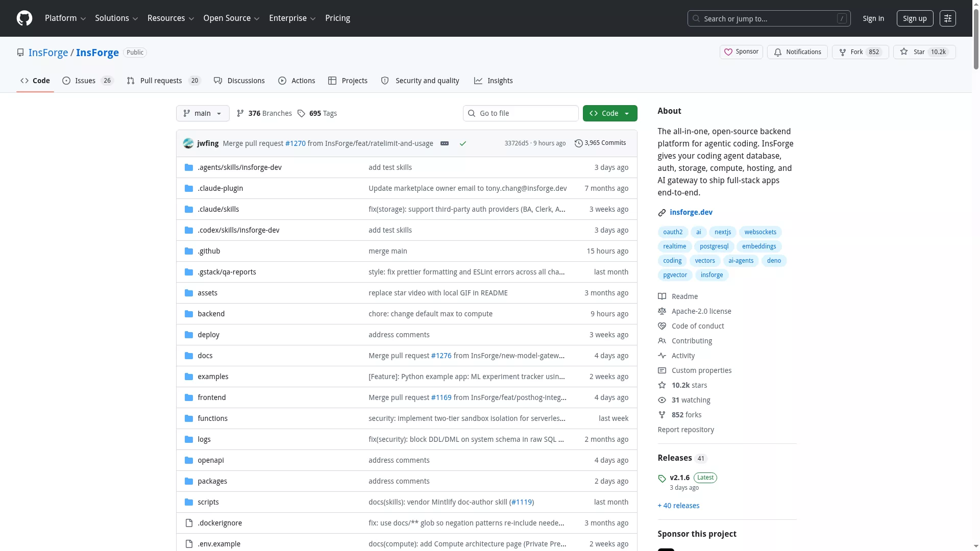This screenshot has width=980, height=551.
Task: Click the websockets topic tag
Action: coord(760,232)
